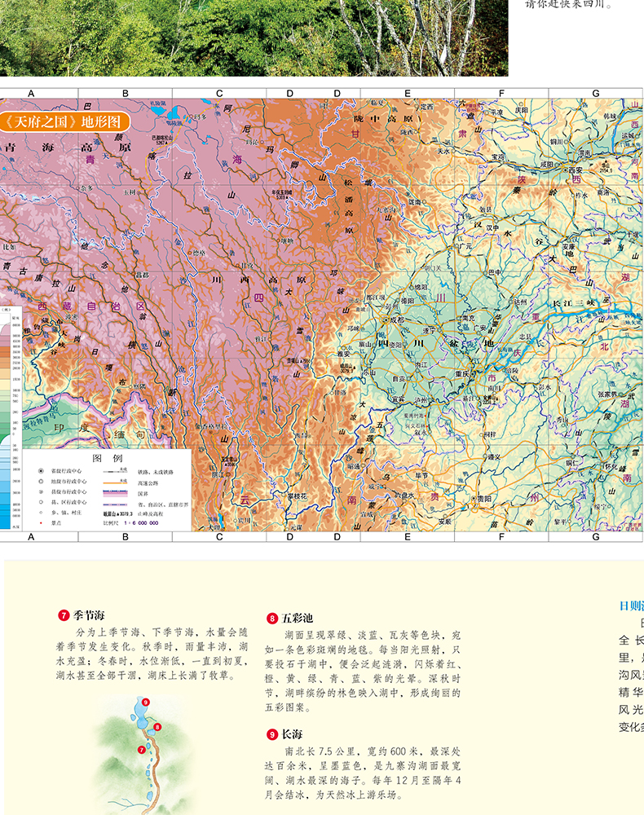
Task: Click the 汉中 city label on the map
Action: pyautogui.click(x=492, y=227)
